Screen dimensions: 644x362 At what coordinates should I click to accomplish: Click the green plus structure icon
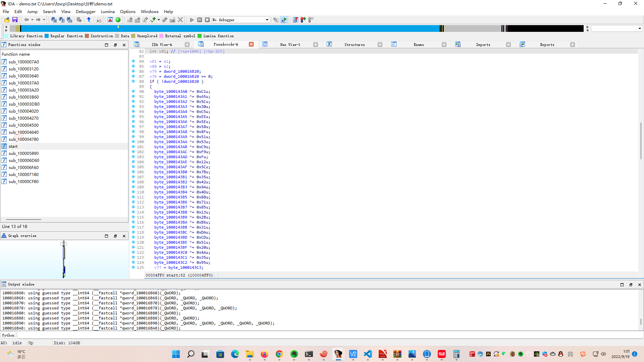[153, 20]
